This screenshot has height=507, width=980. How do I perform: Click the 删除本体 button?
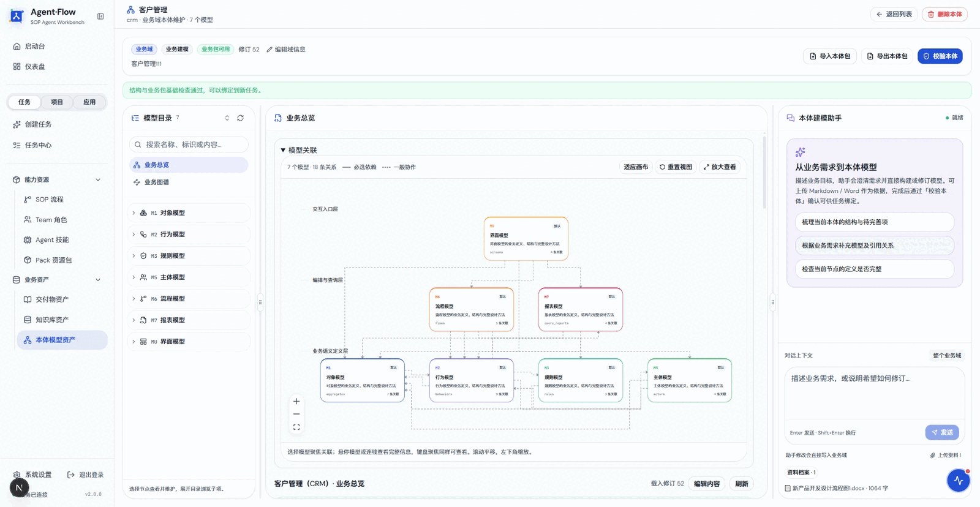[x=944, y=14]
